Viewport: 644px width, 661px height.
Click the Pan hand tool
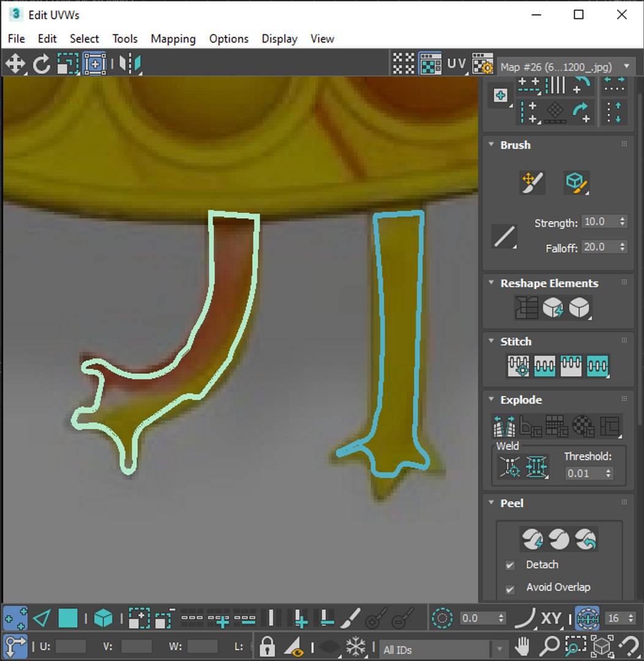point(523,646)
